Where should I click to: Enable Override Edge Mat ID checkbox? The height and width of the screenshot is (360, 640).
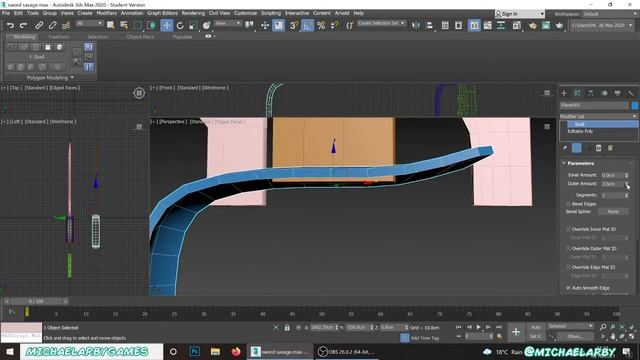point(569,267)
